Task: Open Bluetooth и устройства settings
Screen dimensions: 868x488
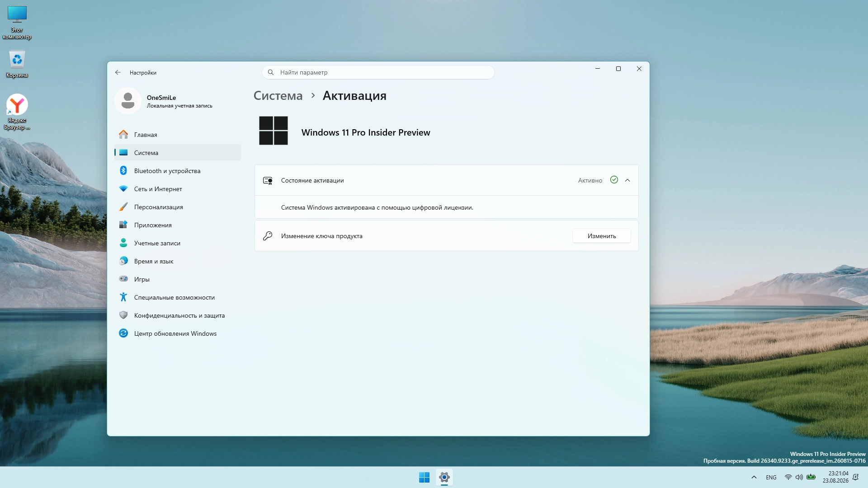Action: click(178, 171)
